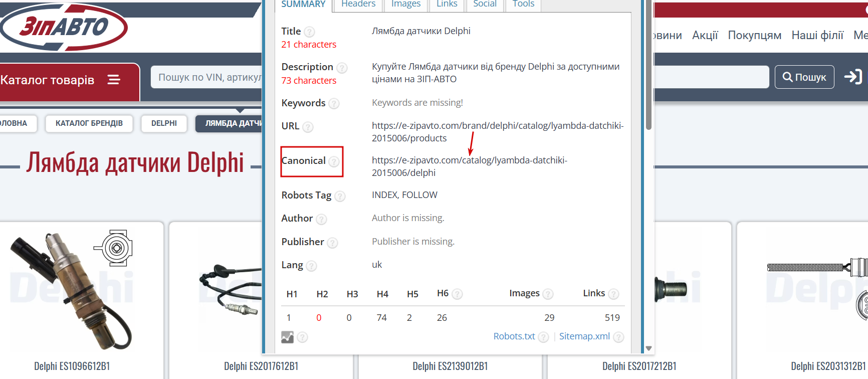Click the Лямбда датчики Delphi page heading
The height and width of the screenshot is (379, 868).
tap(135, 163)
